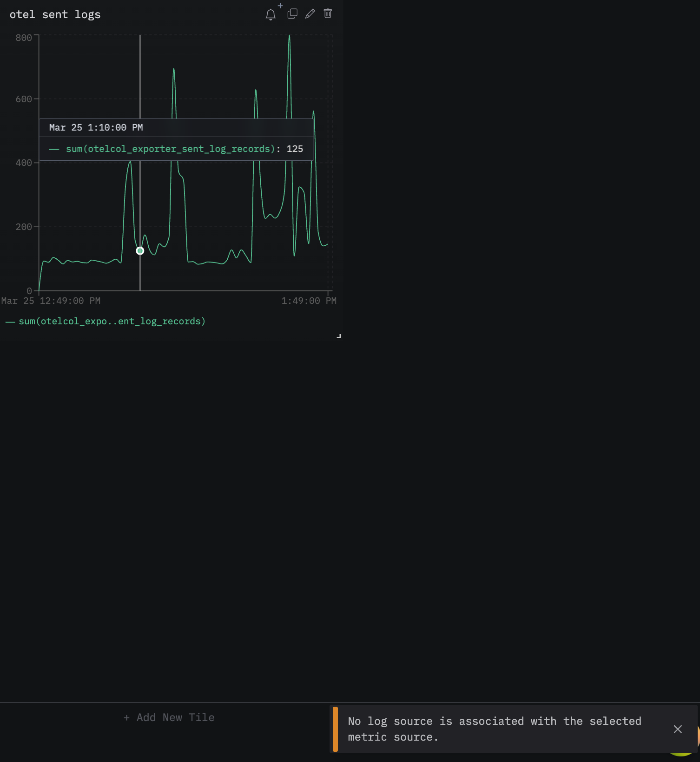Viewport: 700px width, 762px height.
Task: Click the 600 y-axis label
Action: pos(24,99)
